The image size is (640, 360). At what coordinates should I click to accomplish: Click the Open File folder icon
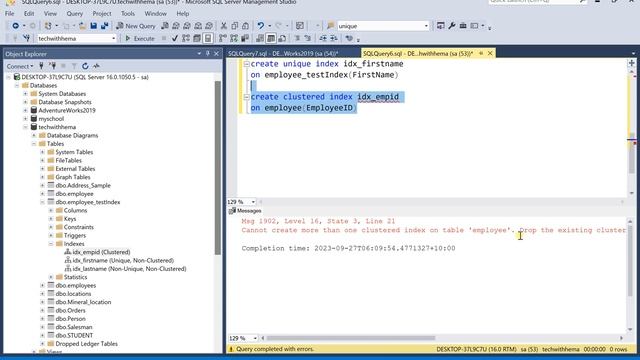pyautogui.click(x=82, y=26)
